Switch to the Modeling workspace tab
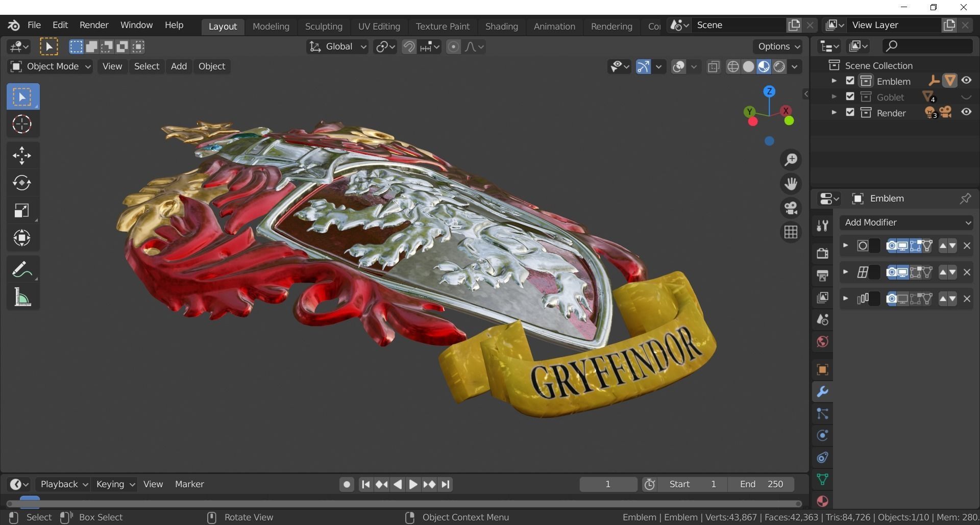This screenshot has height=525, width=980. (271, 27)
